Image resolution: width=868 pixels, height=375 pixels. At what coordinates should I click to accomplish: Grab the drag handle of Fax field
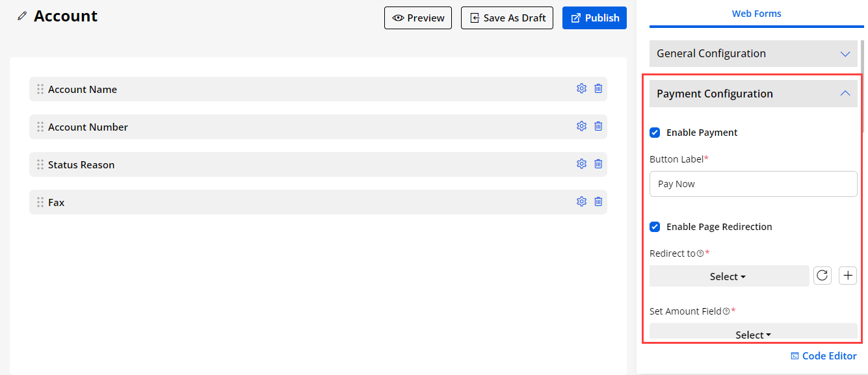40,202
